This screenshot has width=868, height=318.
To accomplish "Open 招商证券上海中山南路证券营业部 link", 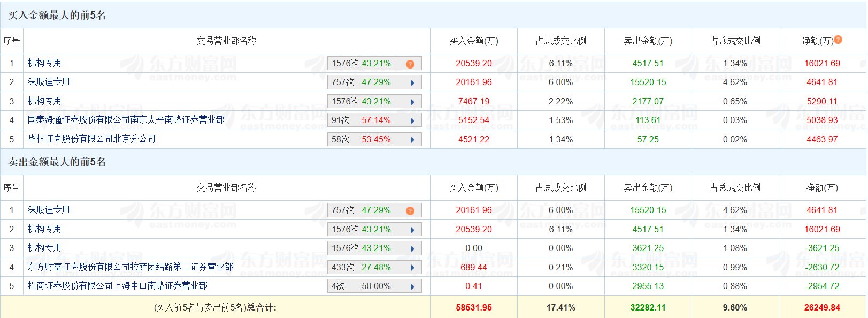I will point(118,286).
